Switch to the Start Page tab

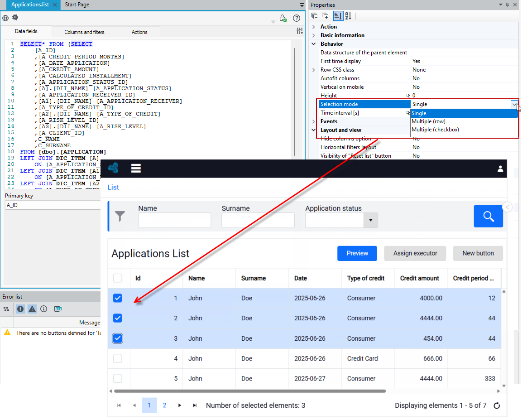point(77,5)
